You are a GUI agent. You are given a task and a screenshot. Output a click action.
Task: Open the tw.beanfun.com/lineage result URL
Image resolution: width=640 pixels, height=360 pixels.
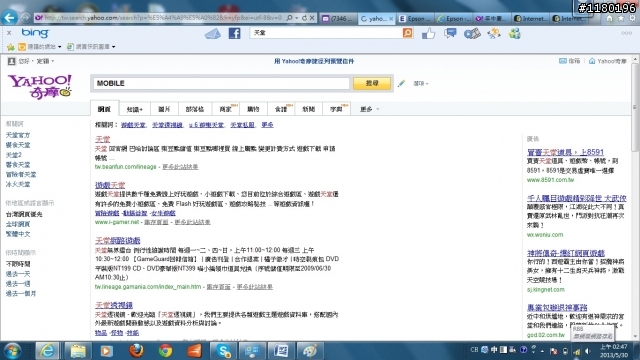click(125, 167)
